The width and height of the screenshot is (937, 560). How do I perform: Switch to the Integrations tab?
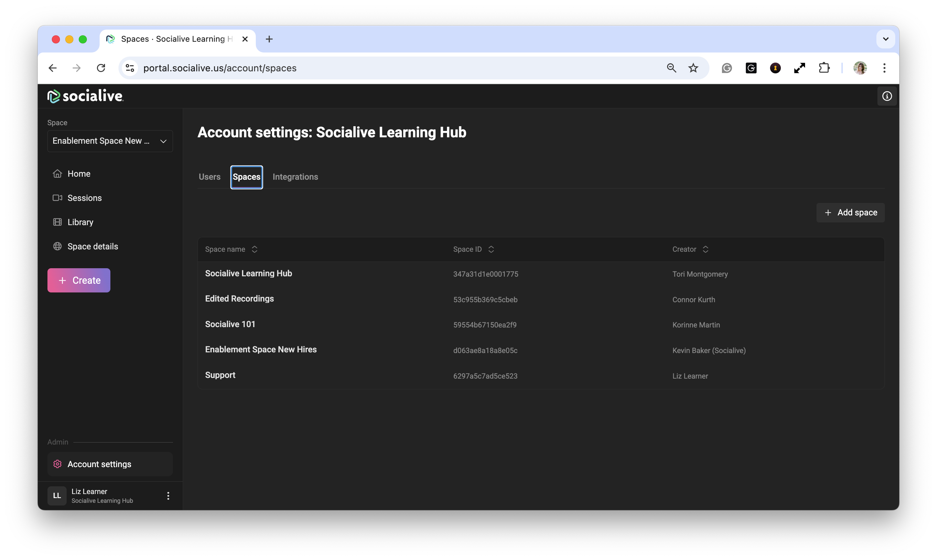pyautogui.click(x=295, y=177)
